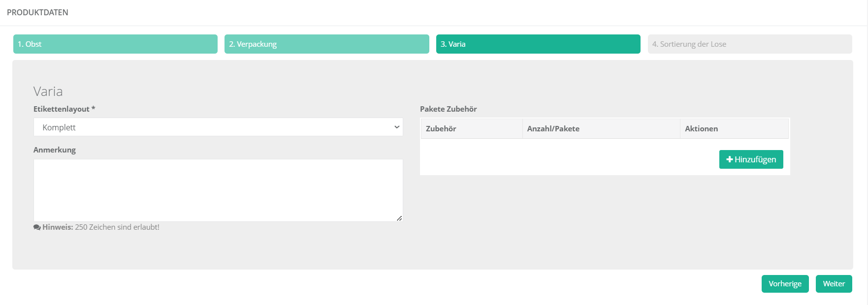Go to the 1. Obst step

115,44
